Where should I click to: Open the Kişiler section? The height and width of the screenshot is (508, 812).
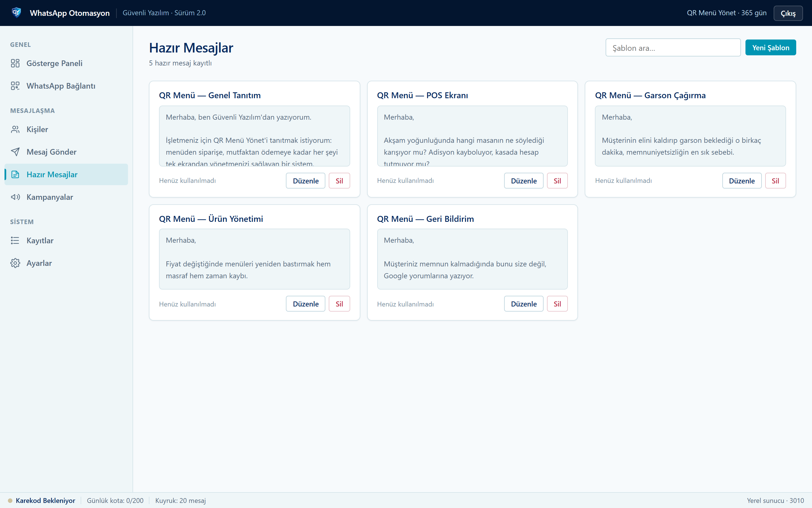(x=67, y=129)
